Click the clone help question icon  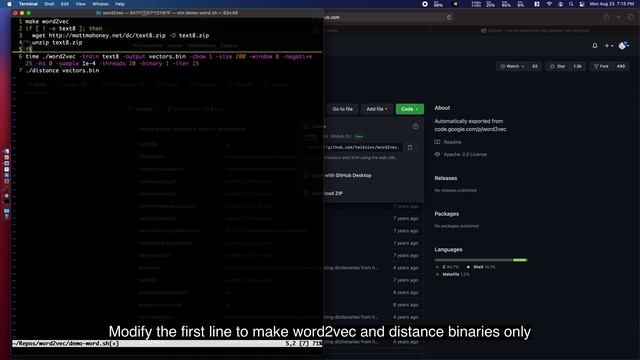tap(416, 127)
